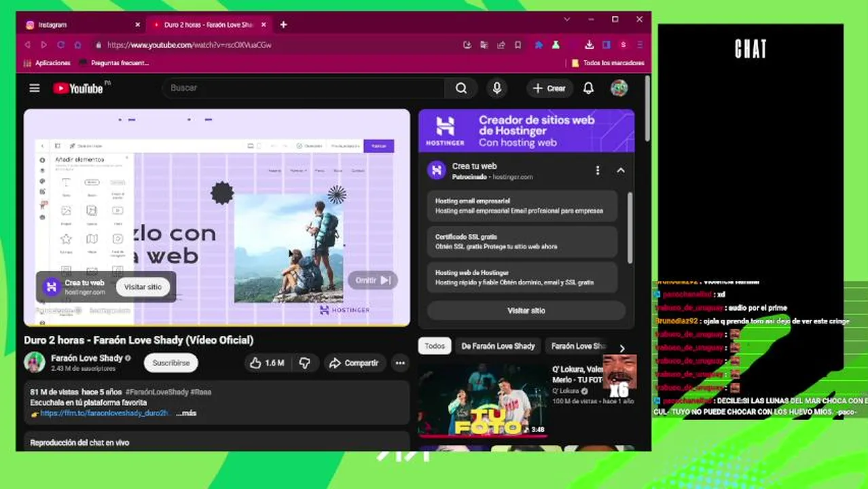Go forward with browser forward arrow

43,45
